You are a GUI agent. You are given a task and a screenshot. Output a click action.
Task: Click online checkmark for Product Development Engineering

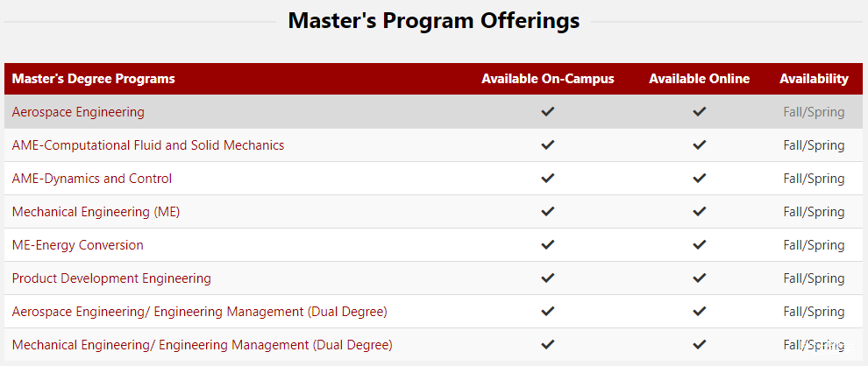point(699,278)
